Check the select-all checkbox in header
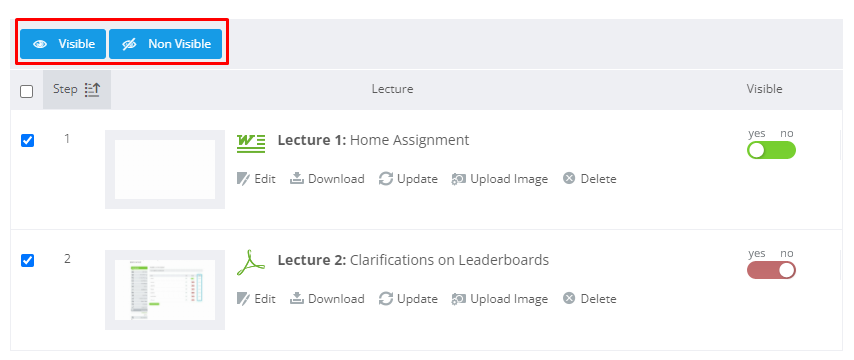Image resolution: width=854 pixels, height=360 pixels. tap(27, 91)
